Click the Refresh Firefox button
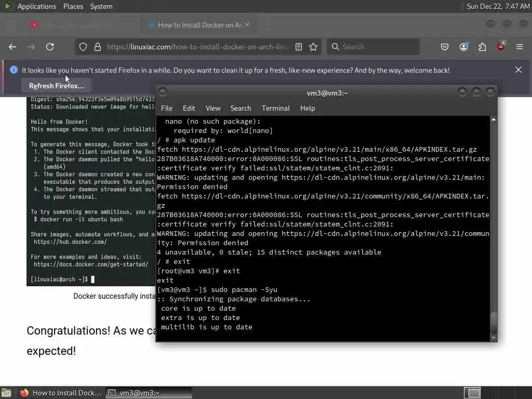Viewport: 532px width, 399px height. coord(56,86)
